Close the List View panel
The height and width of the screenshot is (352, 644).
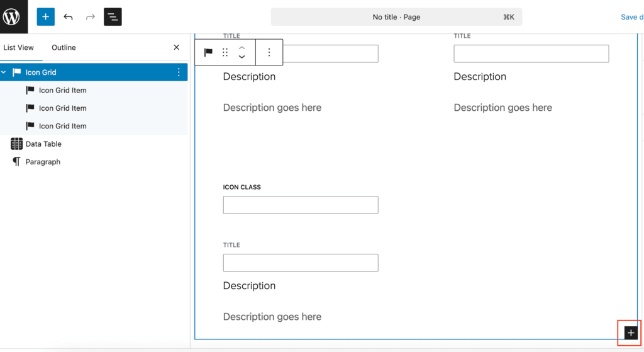point(176,47)
